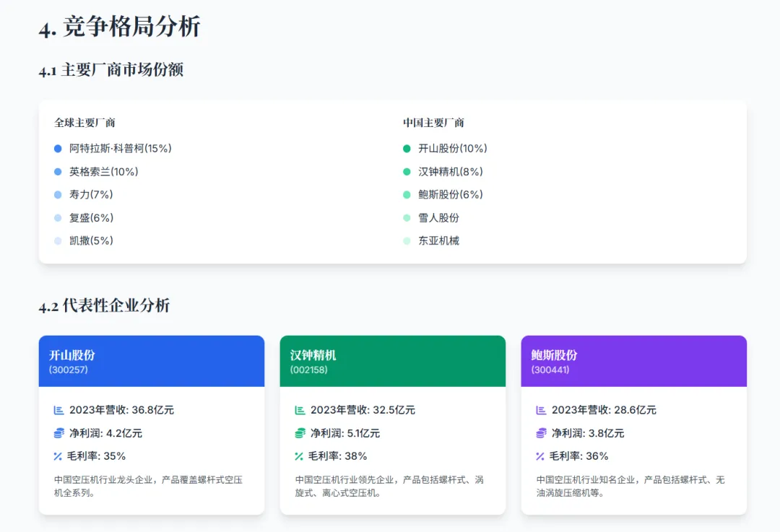This screenshot has width=780, height=532.
Task: Click the text 2023年营收: 32.5亿元
Action: [x=363, y=410]
